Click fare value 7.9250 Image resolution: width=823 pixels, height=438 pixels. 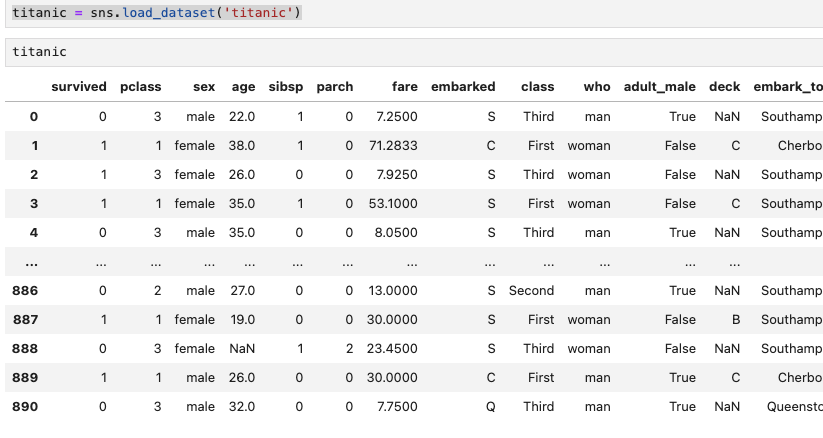[397, 174]
